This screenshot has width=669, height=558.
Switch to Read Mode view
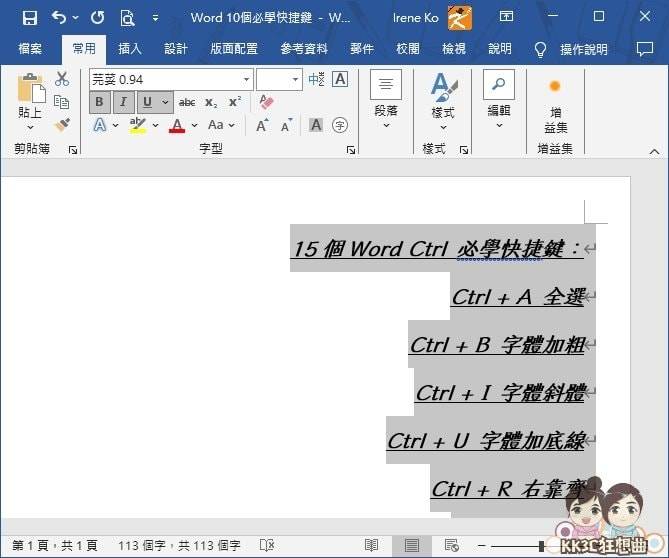371,545
